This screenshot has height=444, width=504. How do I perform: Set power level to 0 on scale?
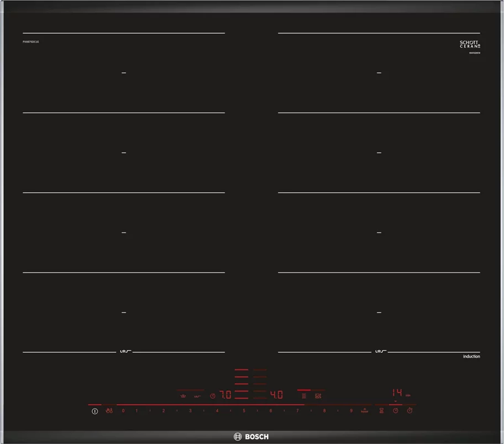(x=123, y=411)
